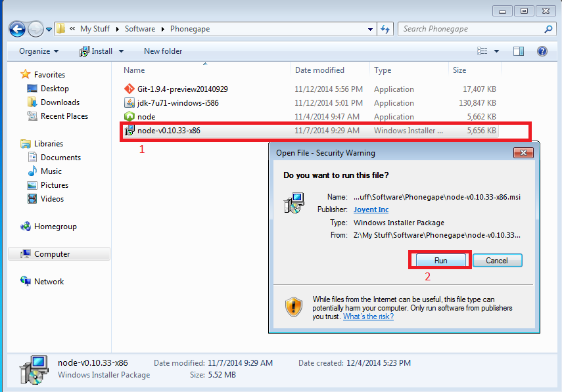The height and width of the screenshot is (392, 562).
Task: Open the view options dropdown arrow
Action: tap(496, 52)
